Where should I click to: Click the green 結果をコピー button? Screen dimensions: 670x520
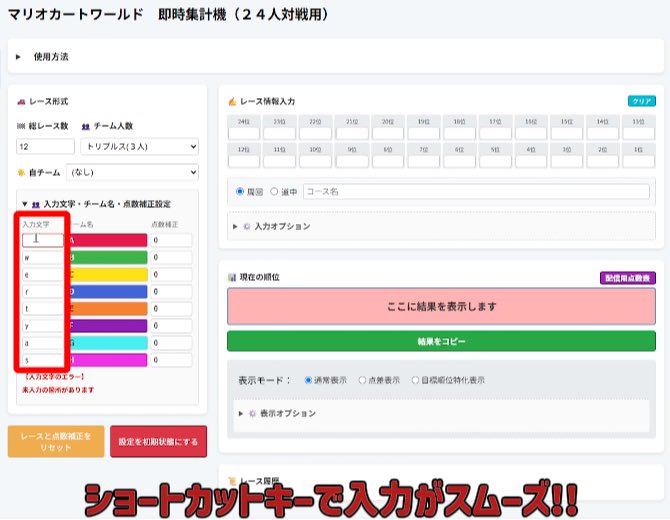pos(441,341)
